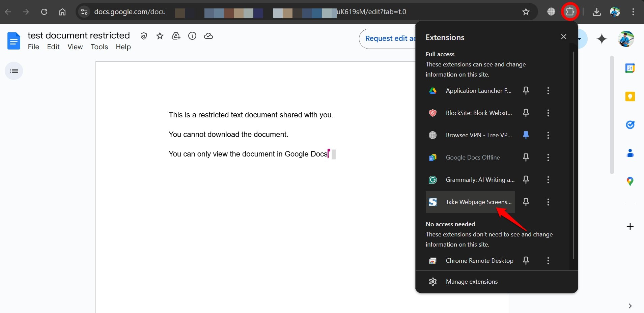Open the Edit menu
644x313 pixels.
tap(53, 47)
